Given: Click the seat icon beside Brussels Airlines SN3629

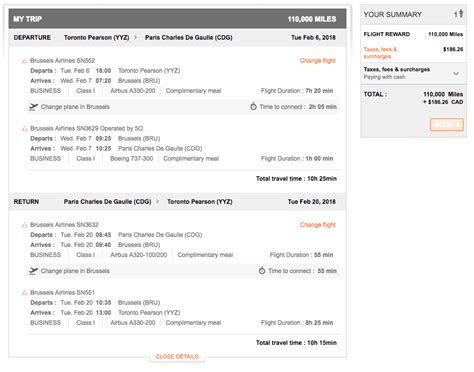Looking at the screenshot, I should (x=24, y=128).
